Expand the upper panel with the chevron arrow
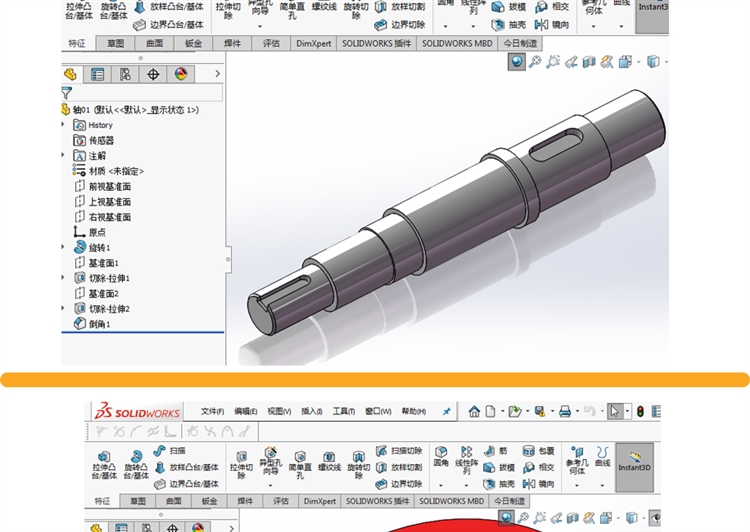Image resolution: width=750 pixels, height=532 pixels. tap(218, 74)
